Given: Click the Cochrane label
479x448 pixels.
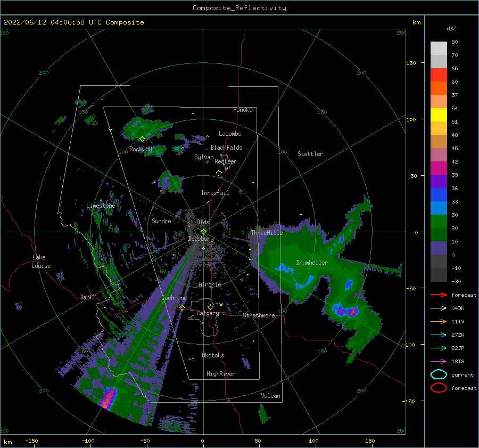Looking at the screenshot, I should [x=174, y=298].
